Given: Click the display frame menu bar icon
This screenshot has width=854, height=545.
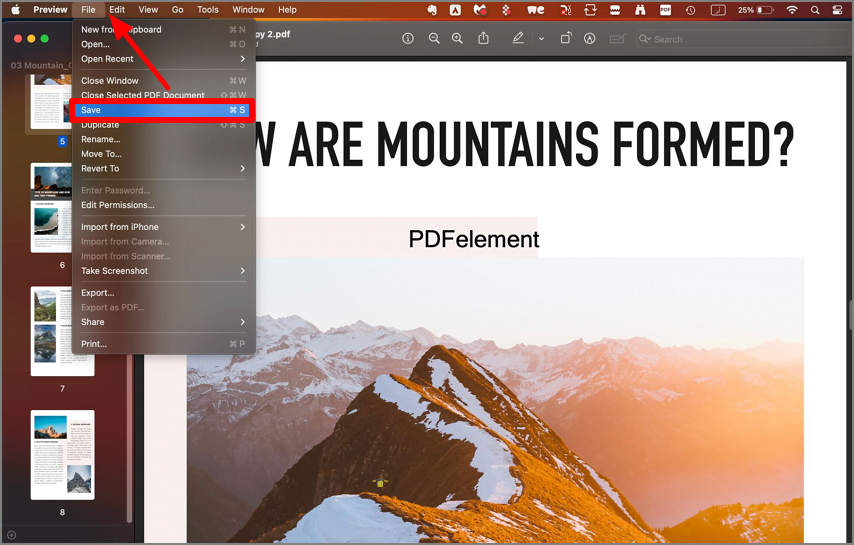Looking at the screenshot, I should (x=718, y=10).
